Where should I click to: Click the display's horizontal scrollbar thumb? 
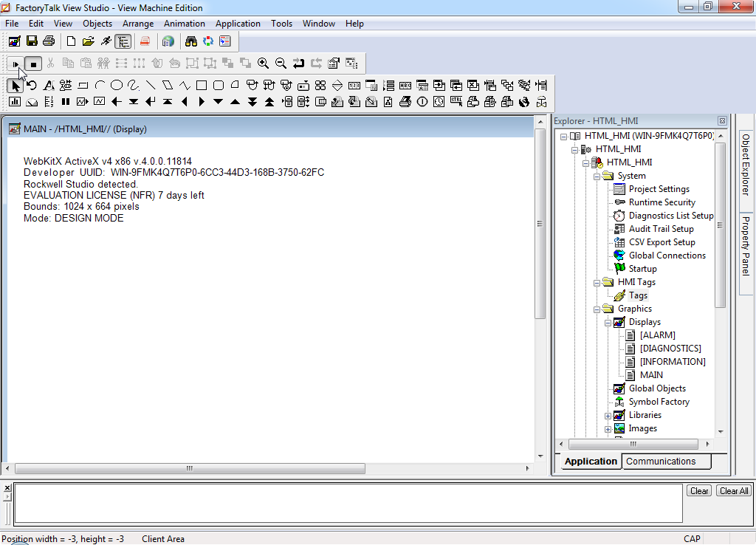click(190, 469)
